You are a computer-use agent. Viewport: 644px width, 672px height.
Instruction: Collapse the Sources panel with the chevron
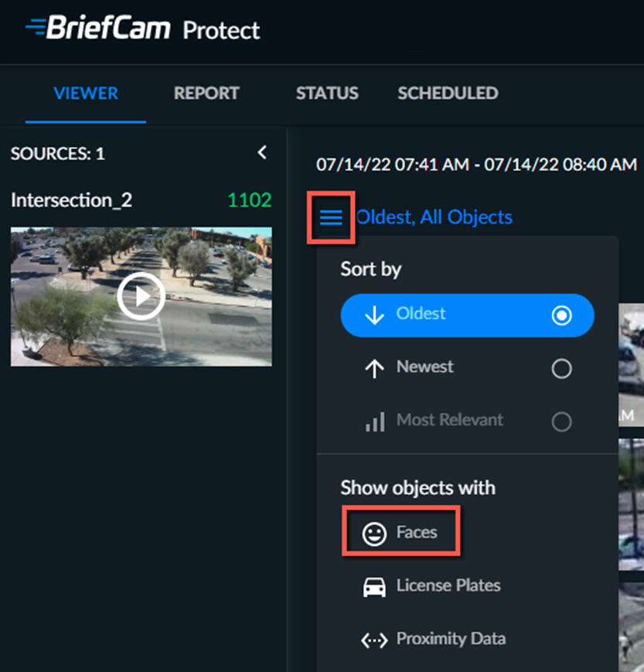point(262,152)
